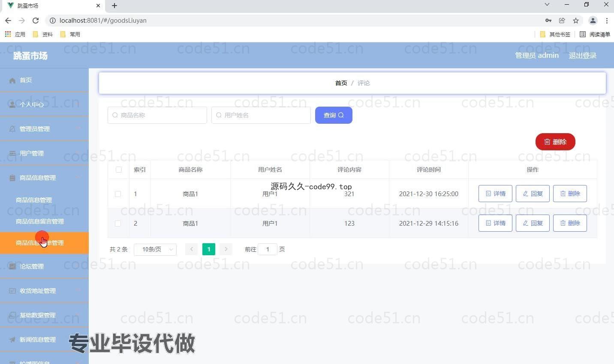The height and width of the screenshot is (364, 614).
Task: Expand the 新闻信息管理 menu
Action: click(x=44, y=340)
